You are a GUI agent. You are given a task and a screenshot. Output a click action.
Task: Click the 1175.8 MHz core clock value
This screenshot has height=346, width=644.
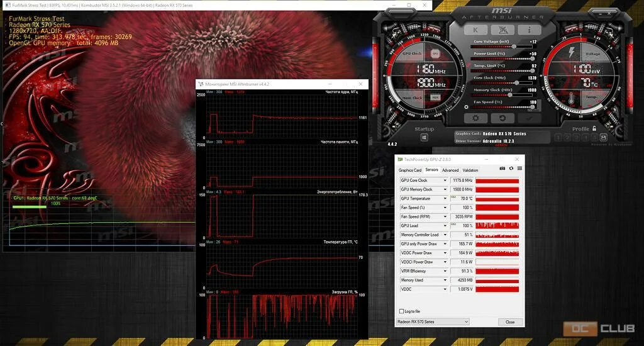point(462,181)
